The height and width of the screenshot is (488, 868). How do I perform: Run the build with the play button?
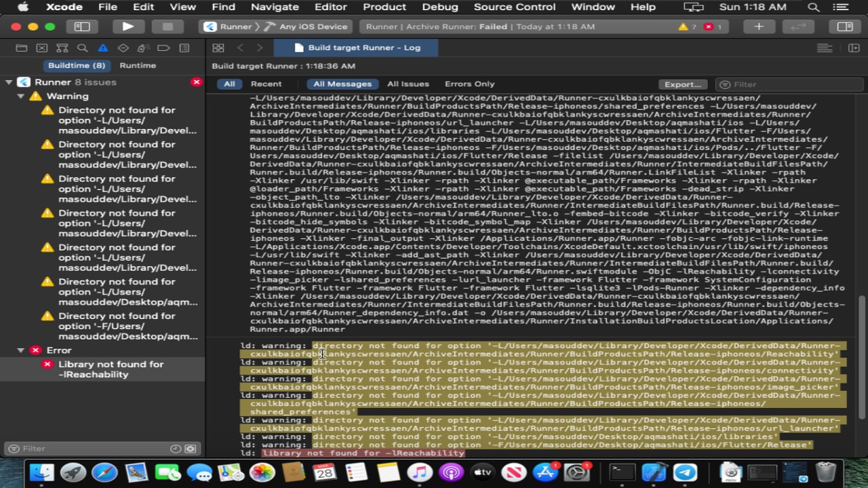point(127,26)
